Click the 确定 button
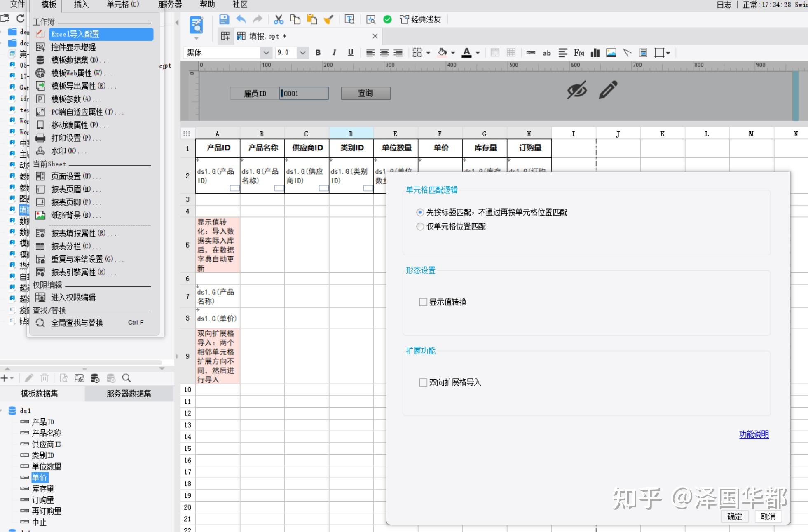 [735, 516]
